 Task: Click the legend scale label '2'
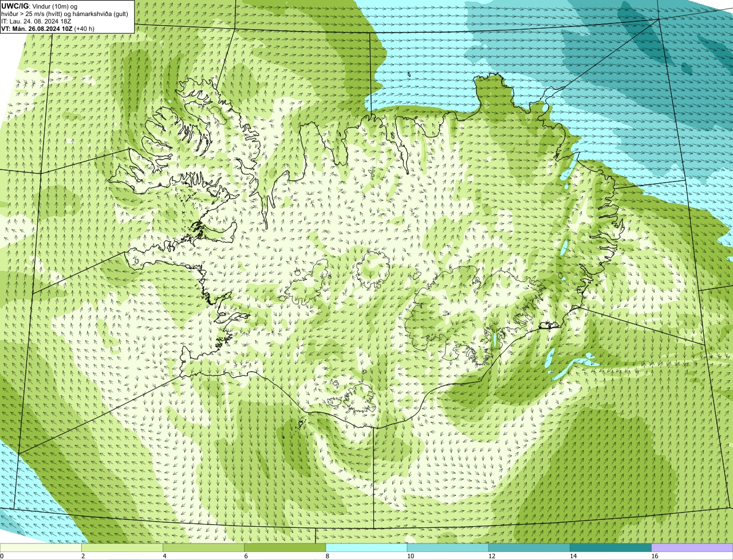[83, 556]
